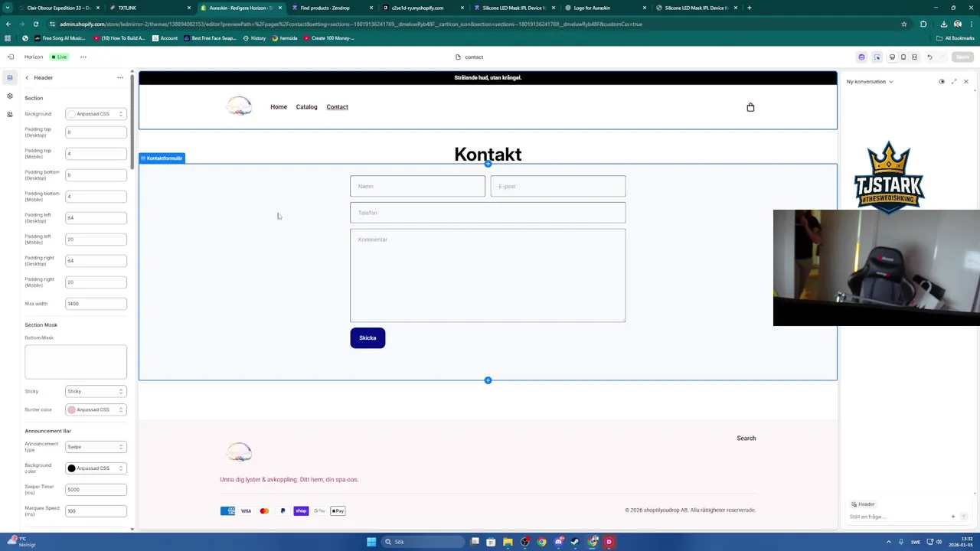
Task: Click the disabled Spara save button
Action: (x=962, y=57)
